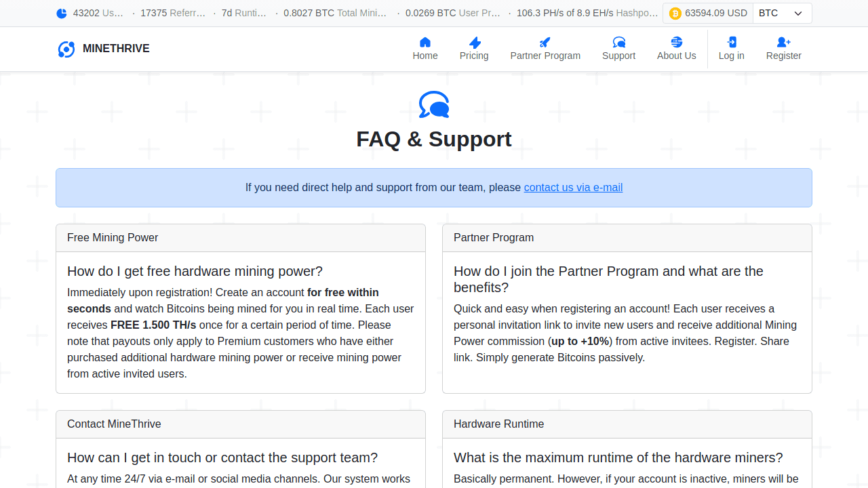Click the Partner Program rocket icon
The height and width of the screenshot is (488, 868).
click(545, 42)
